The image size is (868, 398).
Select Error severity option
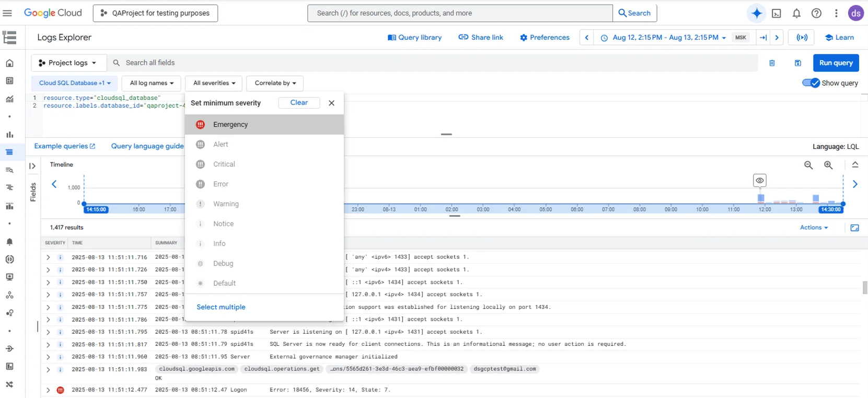pos(264,184)
